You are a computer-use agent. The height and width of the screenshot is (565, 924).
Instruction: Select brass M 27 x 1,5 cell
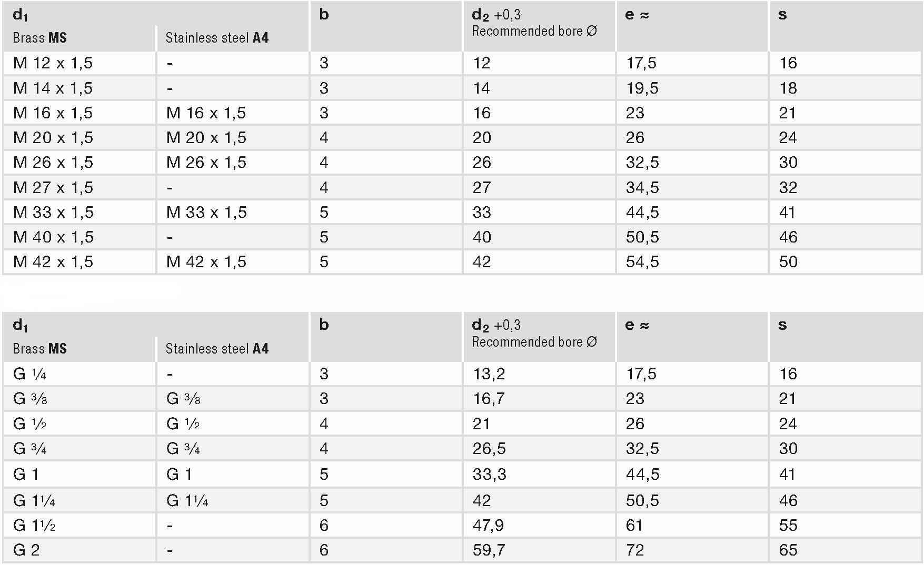click(79, 187)
